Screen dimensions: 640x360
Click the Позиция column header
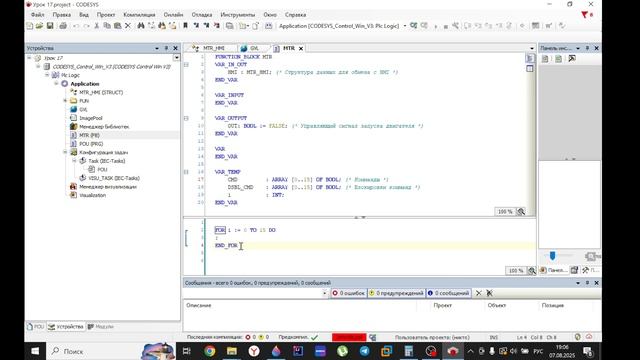553,305
